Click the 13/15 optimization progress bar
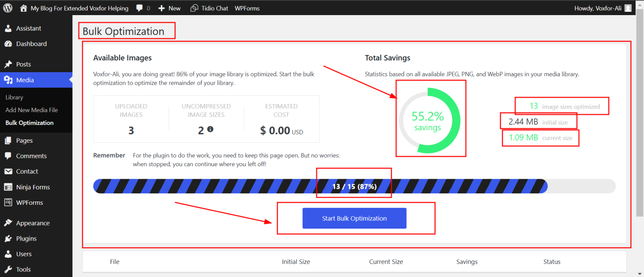This screenshot has height=277, width=644. 353,186
